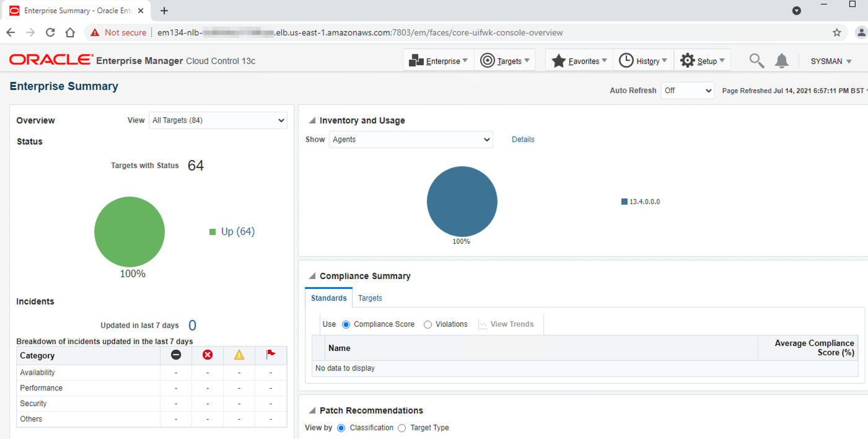Click the Enterprise menu servers icon

[416, 61]
